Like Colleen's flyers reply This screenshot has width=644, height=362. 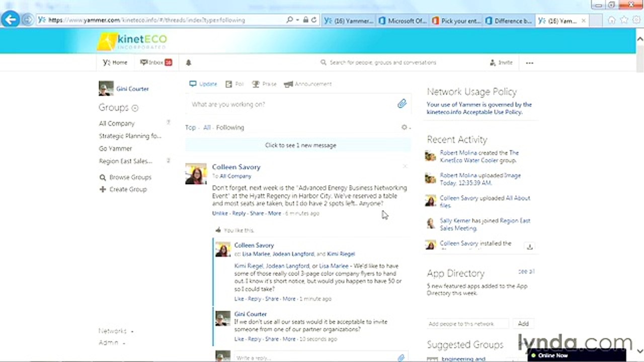point(239,299)
